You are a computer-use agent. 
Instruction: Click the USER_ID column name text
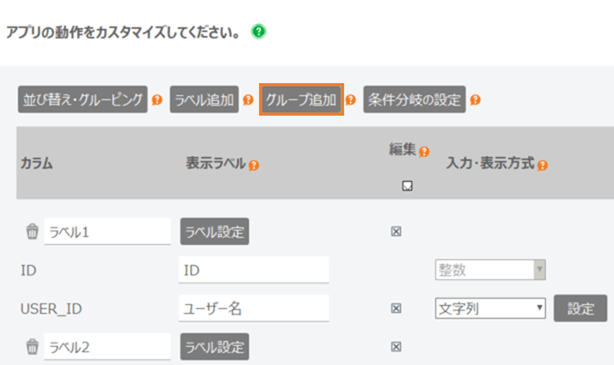pyautogui.click(x=51, y=309)
